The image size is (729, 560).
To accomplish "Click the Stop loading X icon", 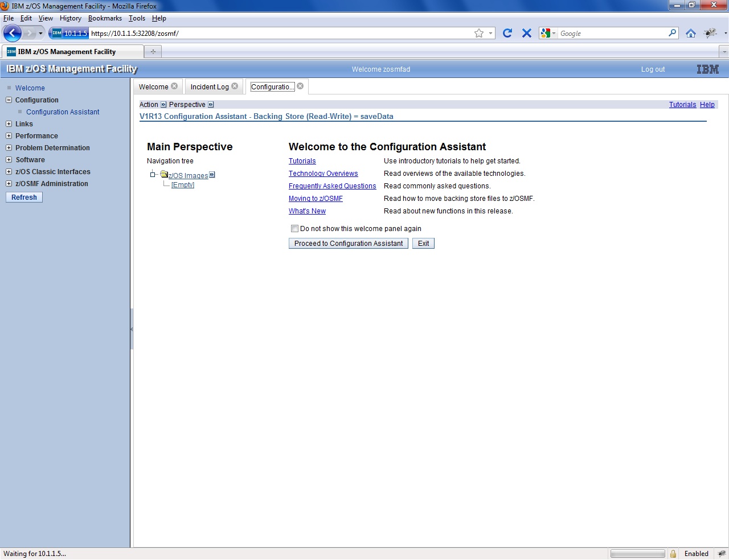I will click(527, 33).
